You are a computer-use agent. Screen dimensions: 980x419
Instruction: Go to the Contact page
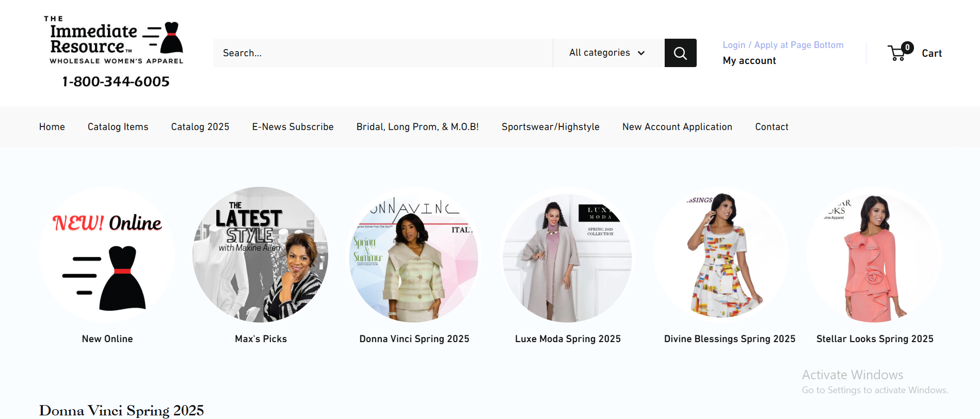(x=772, y=127)
